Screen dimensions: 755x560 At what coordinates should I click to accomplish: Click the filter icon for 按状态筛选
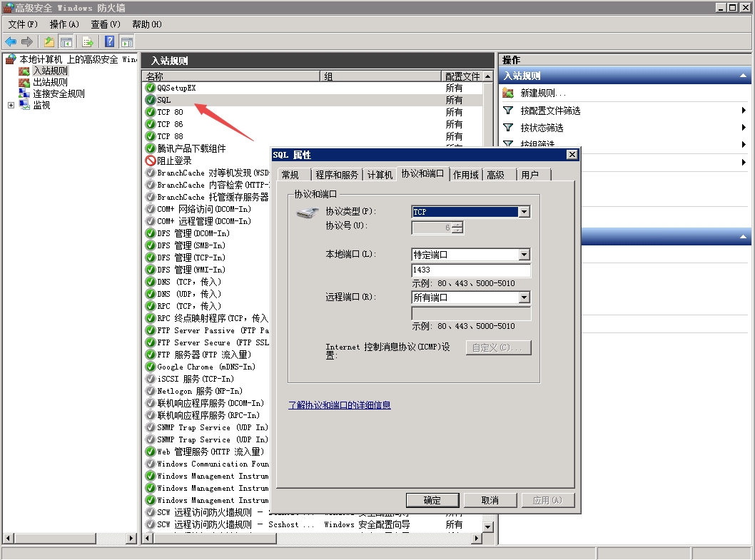point(508,128)
